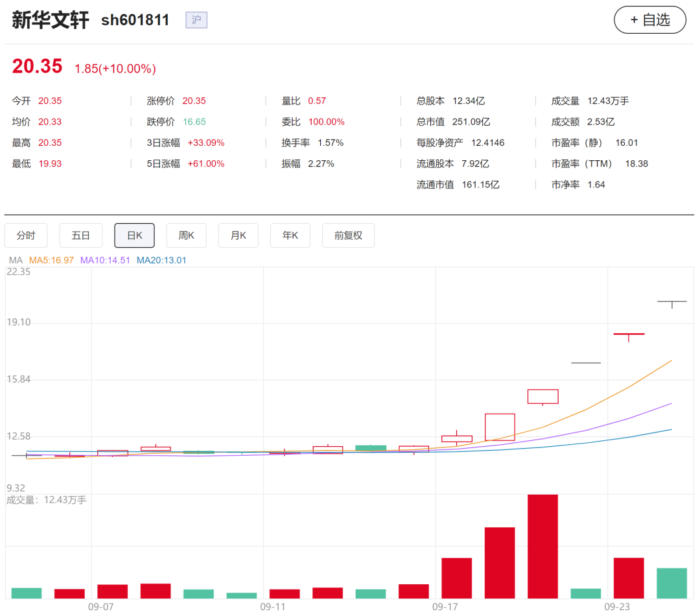700x616 pixels.
Task: Click the 振幅 value 2.27%
Action: (321, 164)
